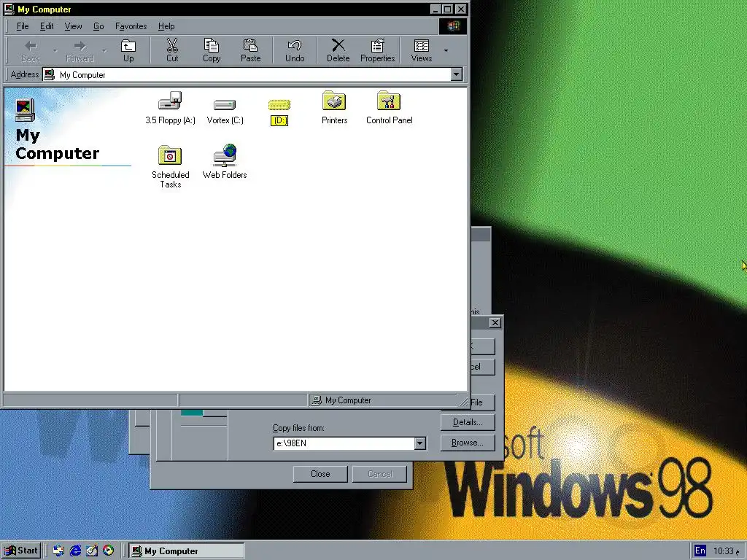Open the Help menu

tap(166, 26)
